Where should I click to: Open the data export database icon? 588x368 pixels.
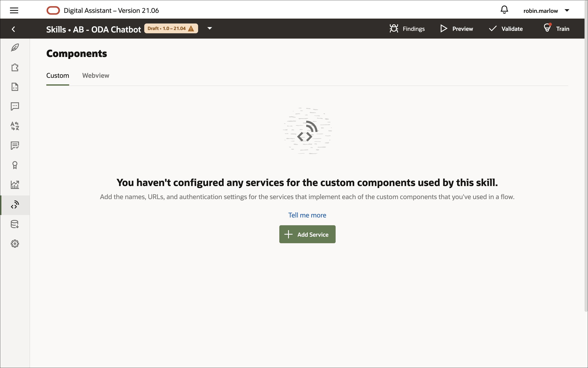15,224
